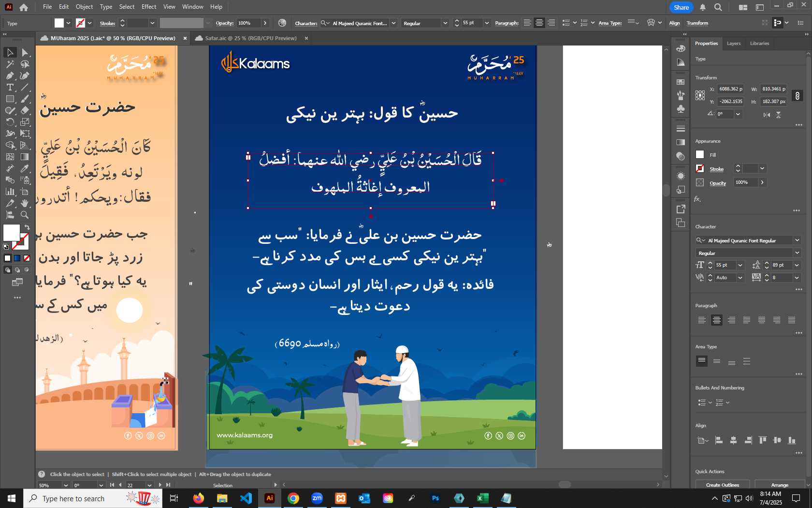Align paragraph center in Properties panel
The width and height of the screenshot is (812, 508).
(717, 320)
